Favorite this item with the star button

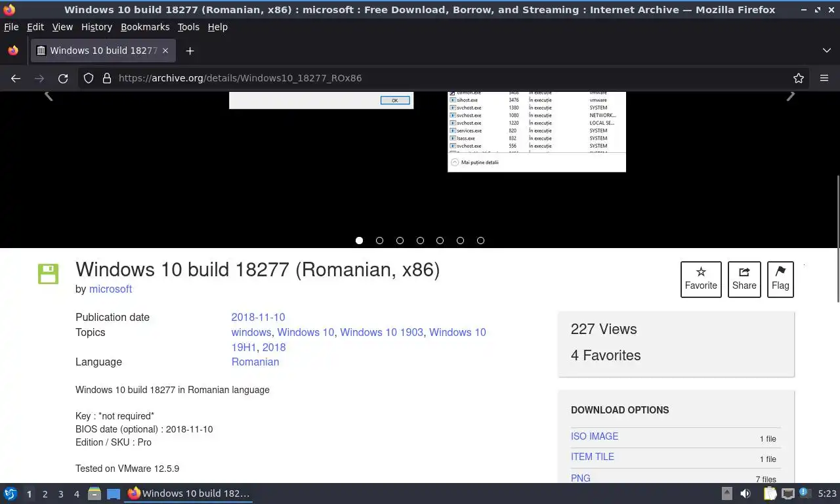[x=701, y=279]
